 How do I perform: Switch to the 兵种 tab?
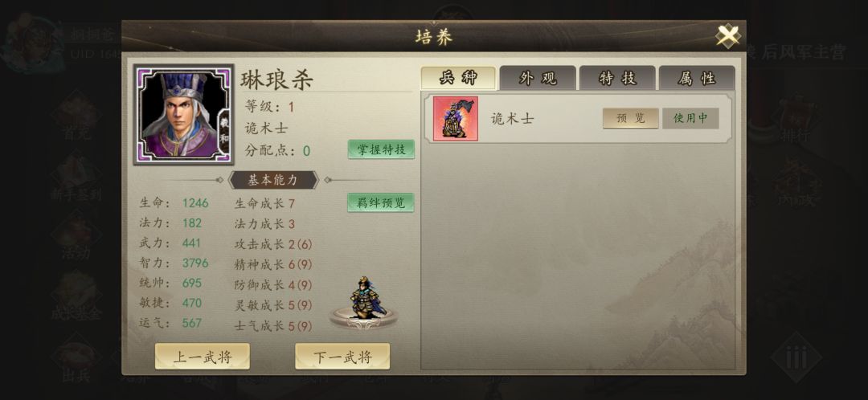tap(458, 78)
